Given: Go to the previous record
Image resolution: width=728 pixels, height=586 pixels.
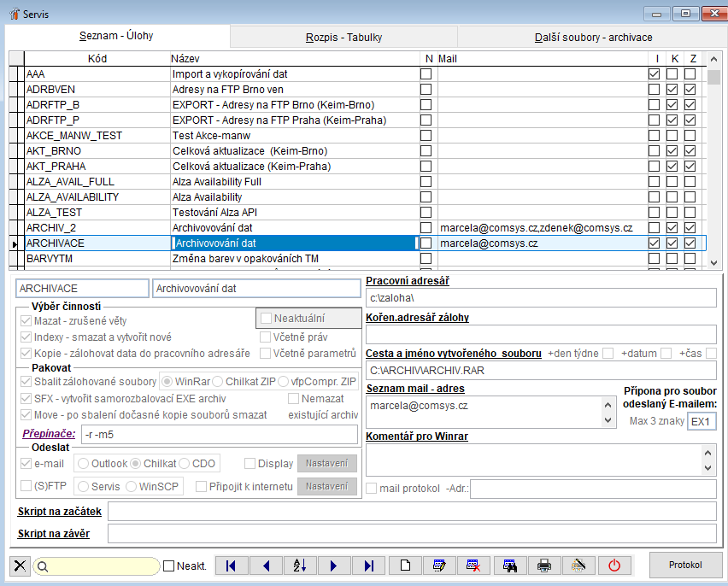Looking at the screenshot, I should coord(266,565).
